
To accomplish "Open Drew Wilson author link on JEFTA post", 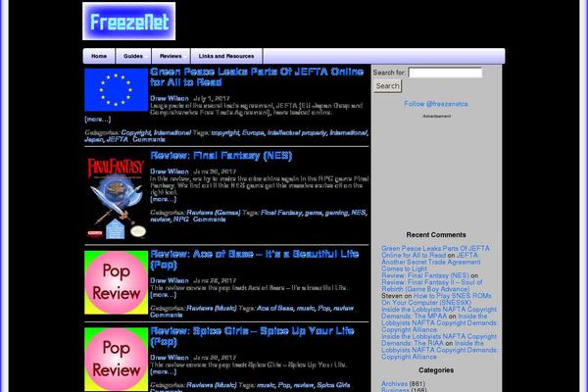I will click(170, 98).
